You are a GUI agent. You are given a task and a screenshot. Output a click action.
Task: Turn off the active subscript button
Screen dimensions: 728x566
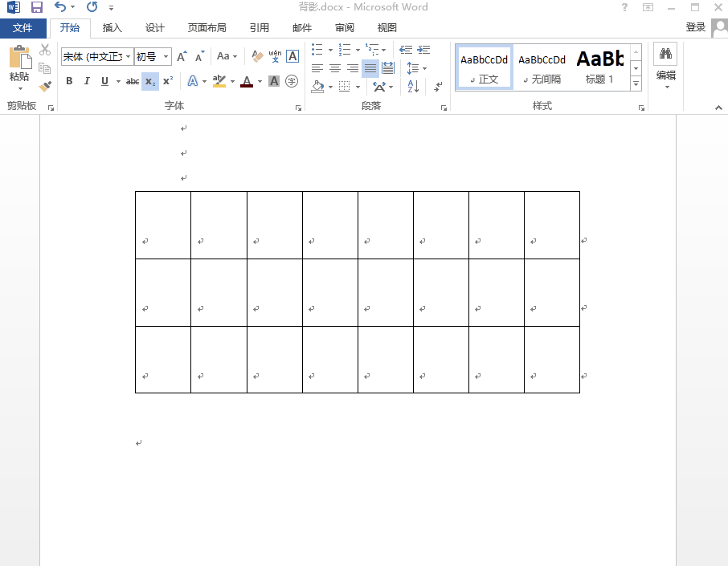pyautogui.click(x=150, y=81)
